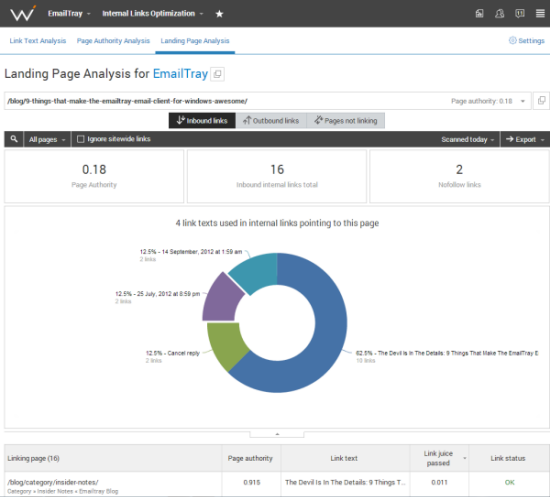Enable Ignore sitewide links checkbox
The height and width of the screenshot is (497, 550).
(81, 139)
